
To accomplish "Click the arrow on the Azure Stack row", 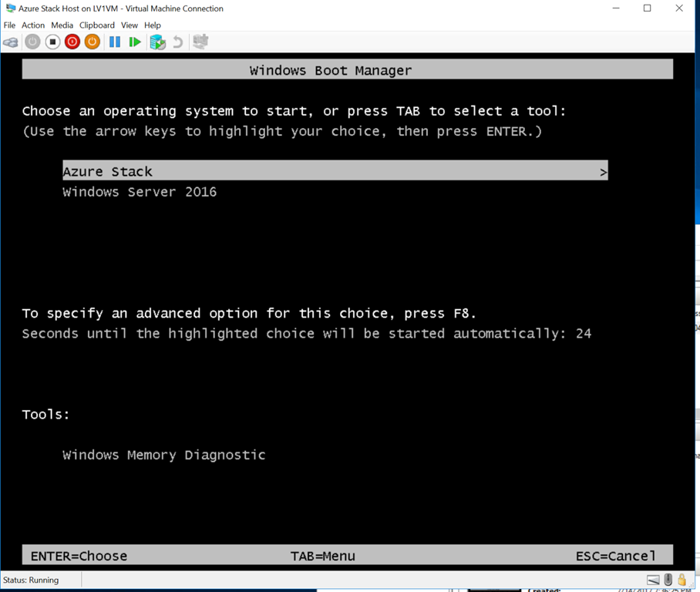I will click(x=603, y=172).
